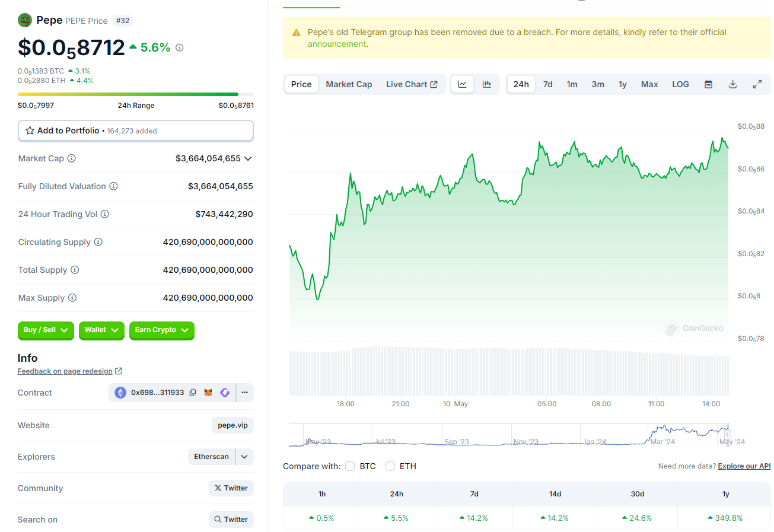The width and height of the screenshot is (774, 532).
Task: Open Explore our API link
Action: [744, 466]
